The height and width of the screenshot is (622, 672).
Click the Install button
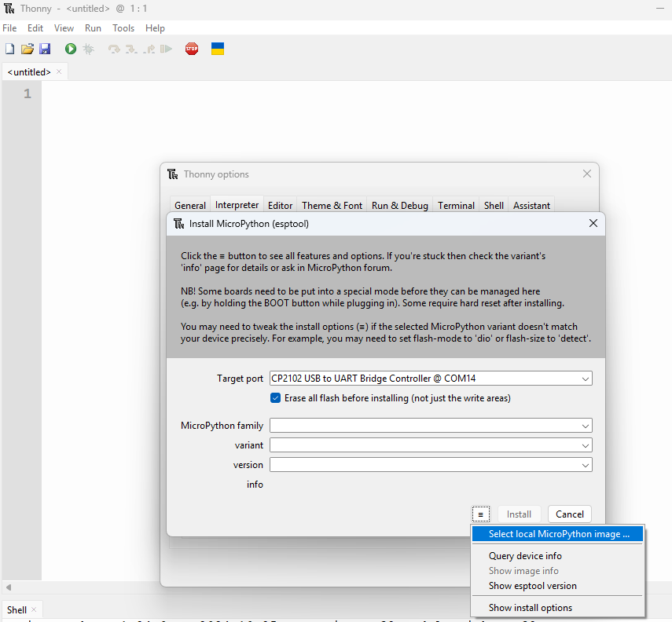click(519, 514)
